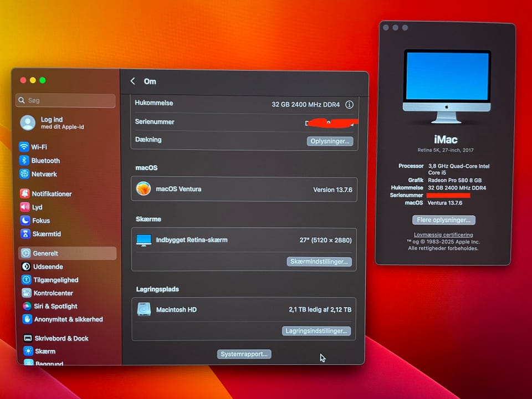Viewport: 532px width, 399px height.
Task: Click the Version 13.7.6 value
Action: (x=332, y=190)
